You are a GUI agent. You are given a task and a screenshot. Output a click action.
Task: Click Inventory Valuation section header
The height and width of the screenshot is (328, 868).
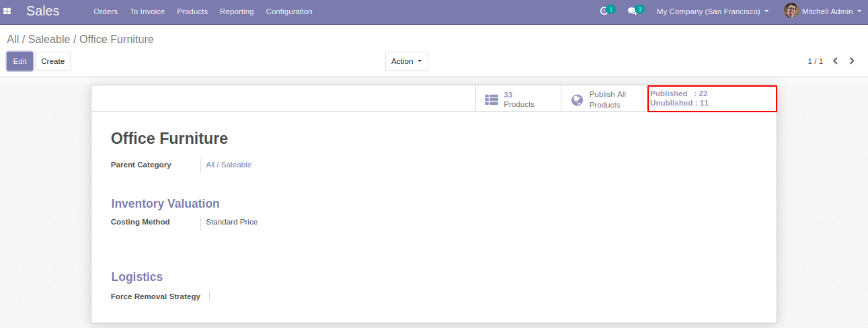pyautogui.click(x=165, y=204)
